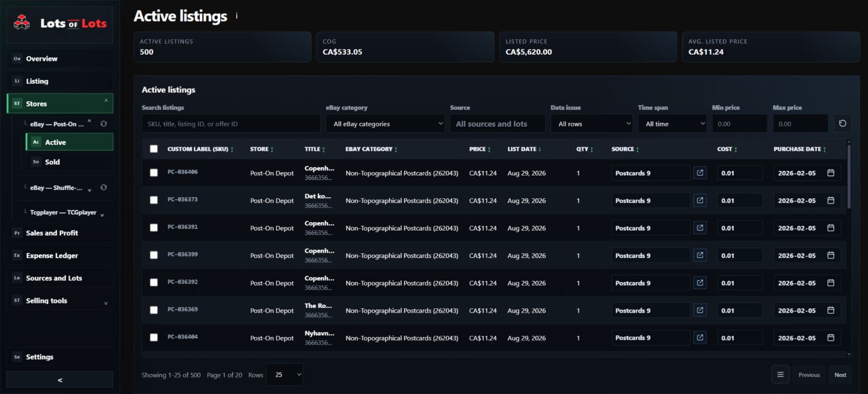868x394 pixels.
Task: Sort by Store column header
Action: click(262, 149)
